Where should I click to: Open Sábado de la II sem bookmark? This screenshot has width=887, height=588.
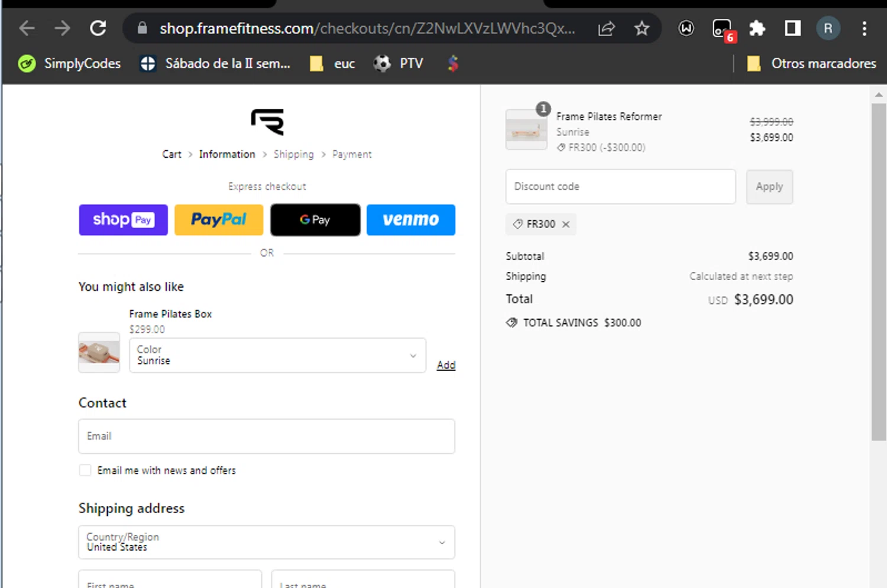[215, 63]
